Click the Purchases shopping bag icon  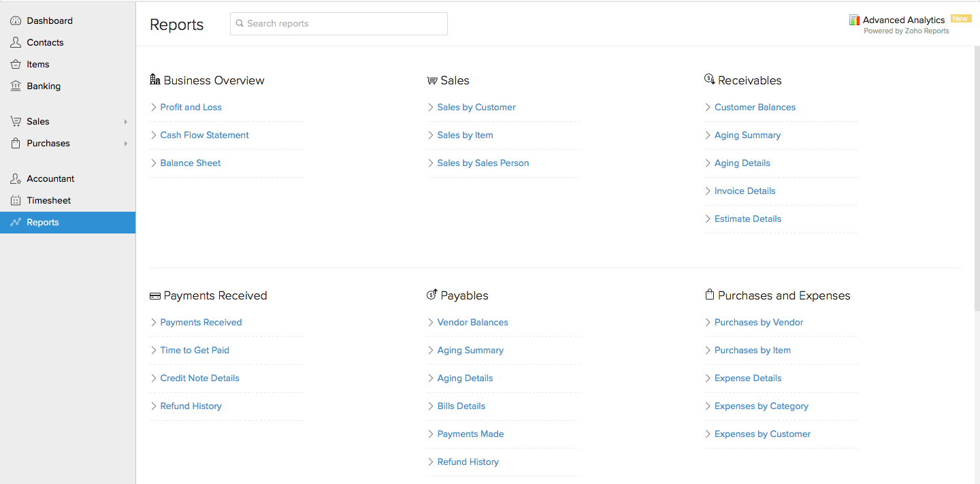point(16,144)
